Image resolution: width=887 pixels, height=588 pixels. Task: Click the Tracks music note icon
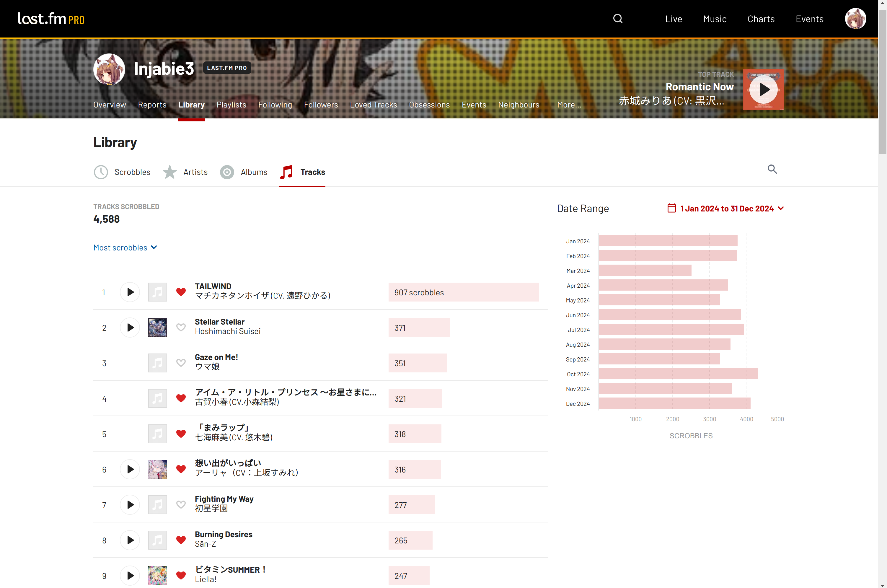[x=287, y=172]
